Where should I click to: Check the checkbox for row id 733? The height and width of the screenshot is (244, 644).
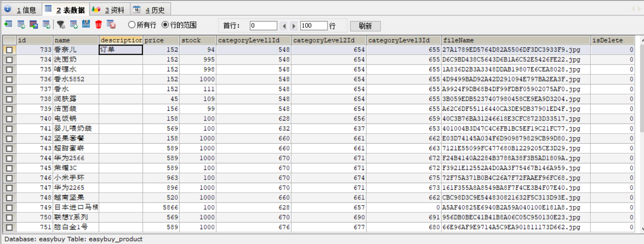point(9,50)
